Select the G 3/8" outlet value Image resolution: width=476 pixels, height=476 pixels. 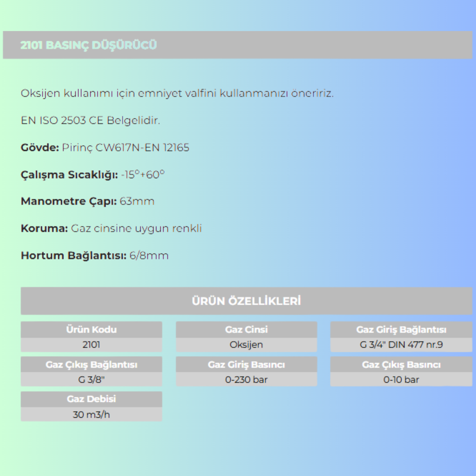coord(91,379)
